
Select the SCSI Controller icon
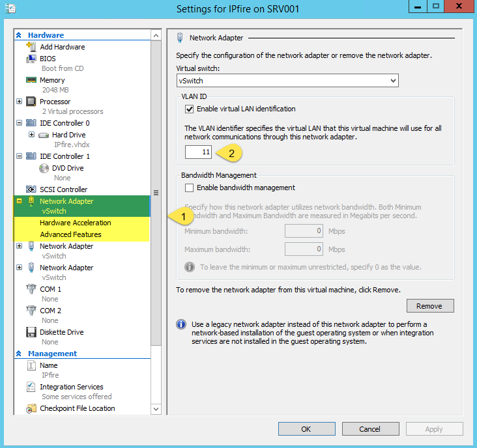pyautogui.click(x=31, y=189)
